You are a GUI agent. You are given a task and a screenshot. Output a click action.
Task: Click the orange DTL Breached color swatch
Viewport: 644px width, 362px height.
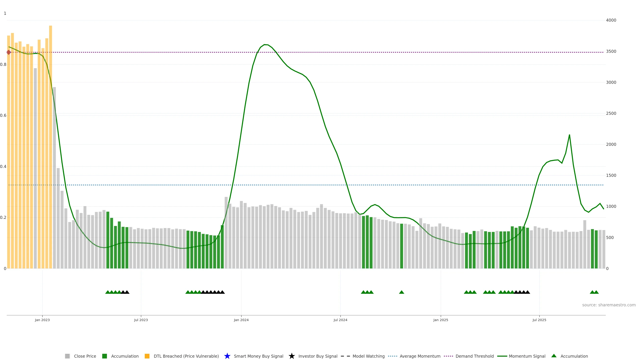tap(147, 356)
